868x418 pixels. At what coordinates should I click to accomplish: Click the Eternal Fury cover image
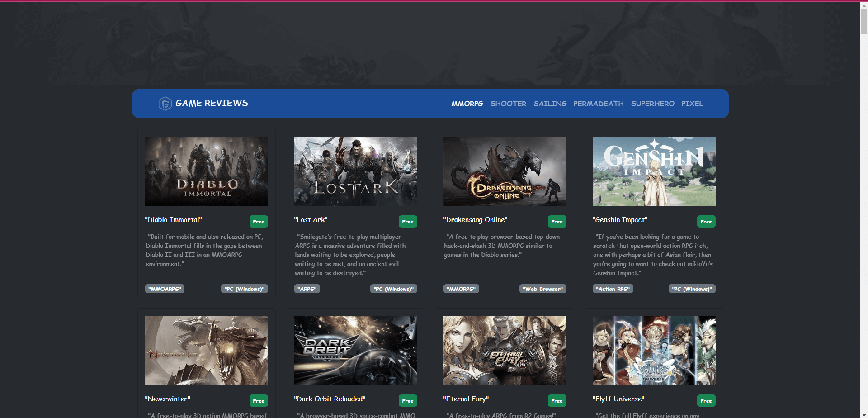point(505,351)
